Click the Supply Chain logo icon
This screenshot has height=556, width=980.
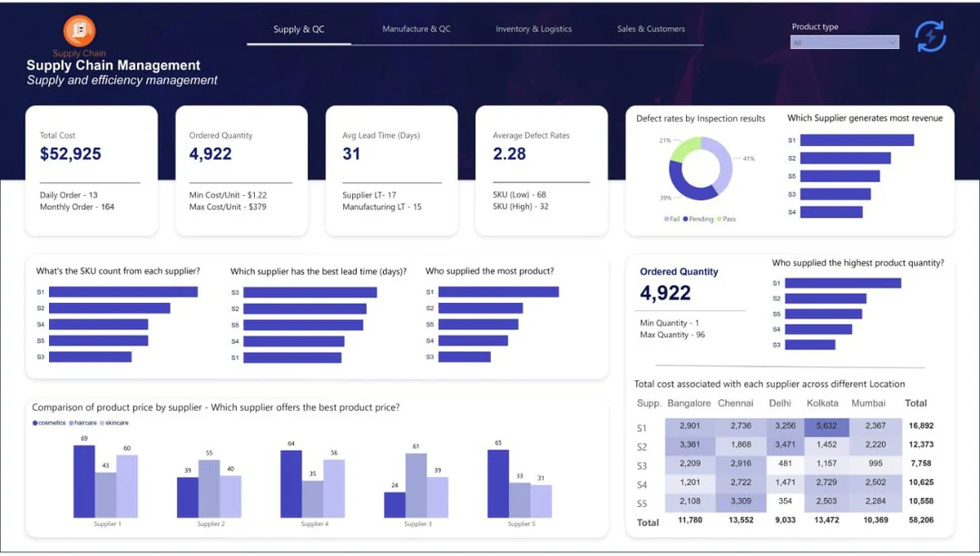[x=79, y=32]
